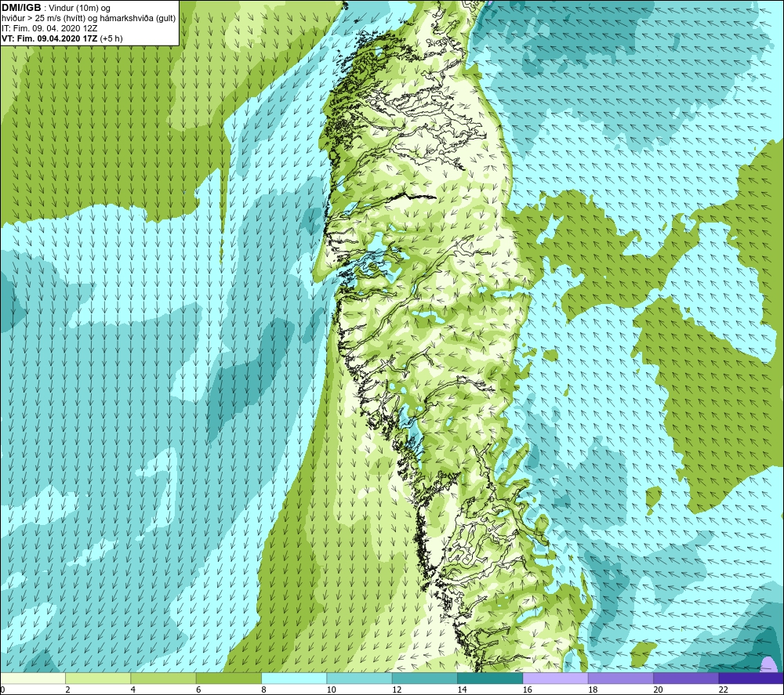Click the 0–2 m/s pale yellow legend swatch

[33, 678]
